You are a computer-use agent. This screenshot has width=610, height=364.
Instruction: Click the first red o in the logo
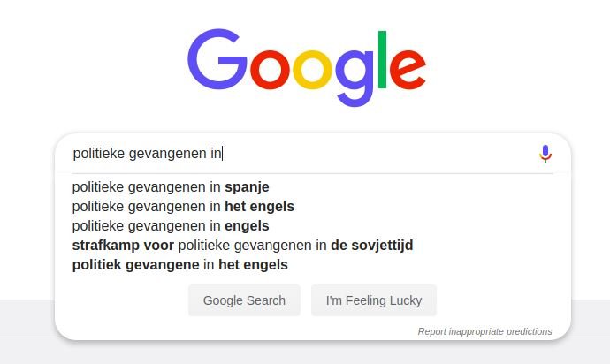(270, 71)
